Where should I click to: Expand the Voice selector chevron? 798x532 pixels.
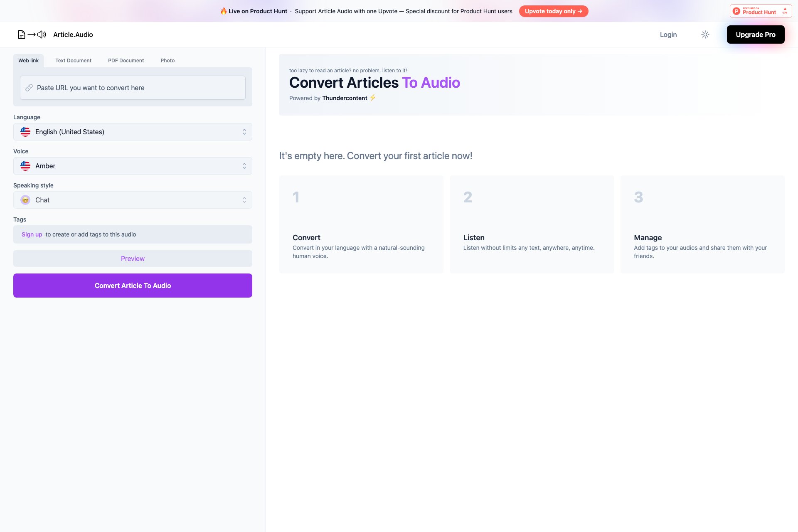pos(244,166)
